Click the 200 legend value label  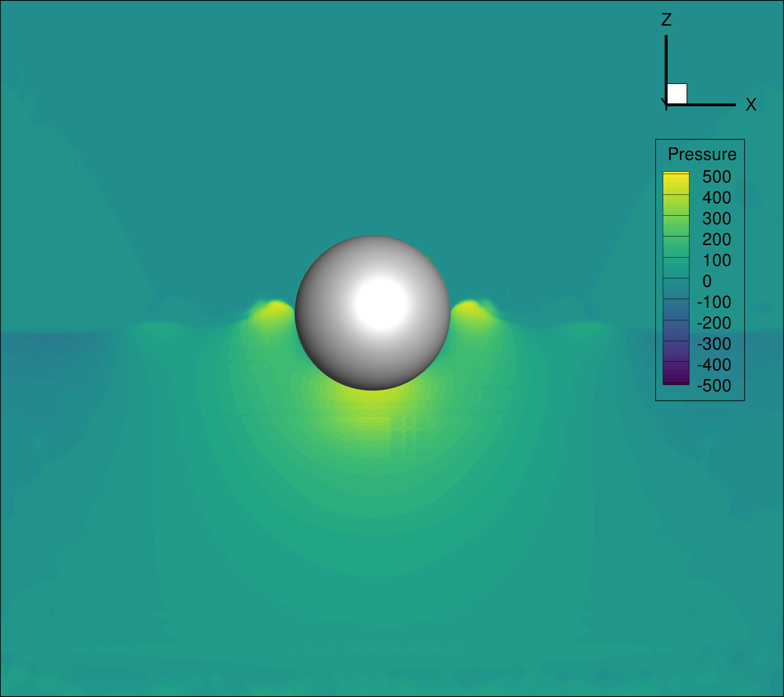click(716, 240)
